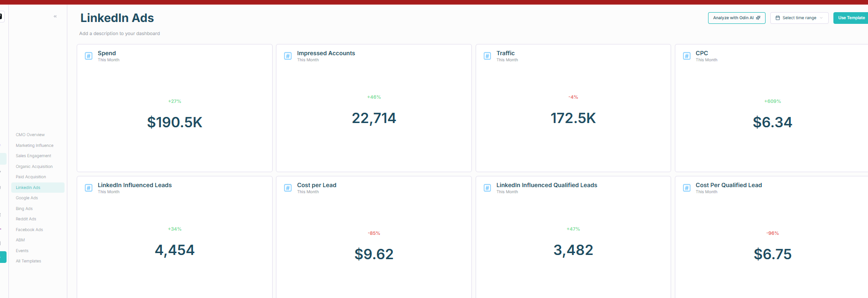Screen dimensions: 868x298
Task: Open Marketing Influence in the sidebar
Action: tap(35, 145)
